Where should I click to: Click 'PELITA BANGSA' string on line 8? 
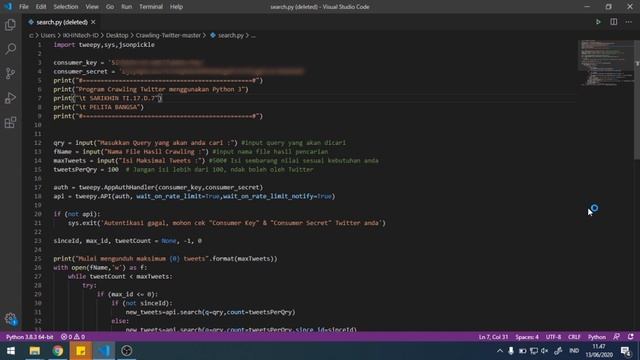click(114, 107)
